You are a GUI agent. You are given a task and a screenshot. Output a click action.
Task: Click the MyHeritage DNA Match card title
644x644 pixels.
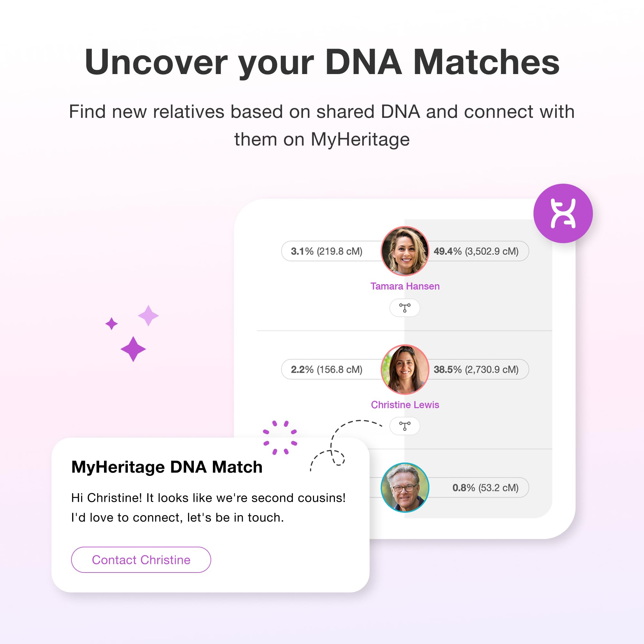pyautogui.click(x=167, y=467)
